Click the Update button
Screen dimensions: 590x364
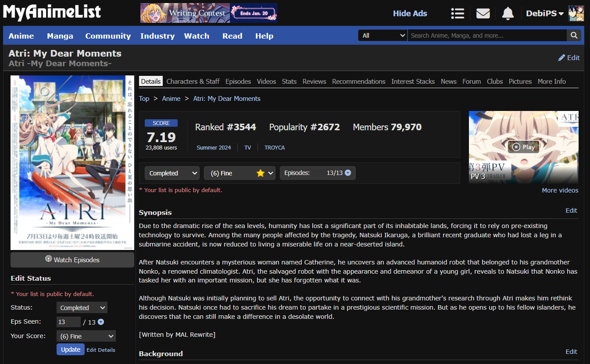[71, 350]
